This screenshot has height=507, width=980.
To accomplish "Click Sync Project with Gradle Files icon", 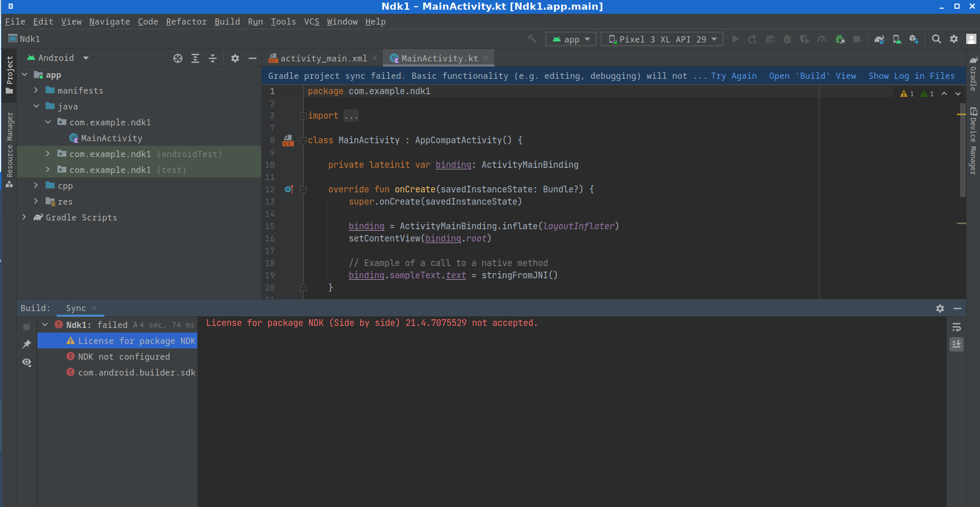I will pyautogui.click(x=879, y=39).
